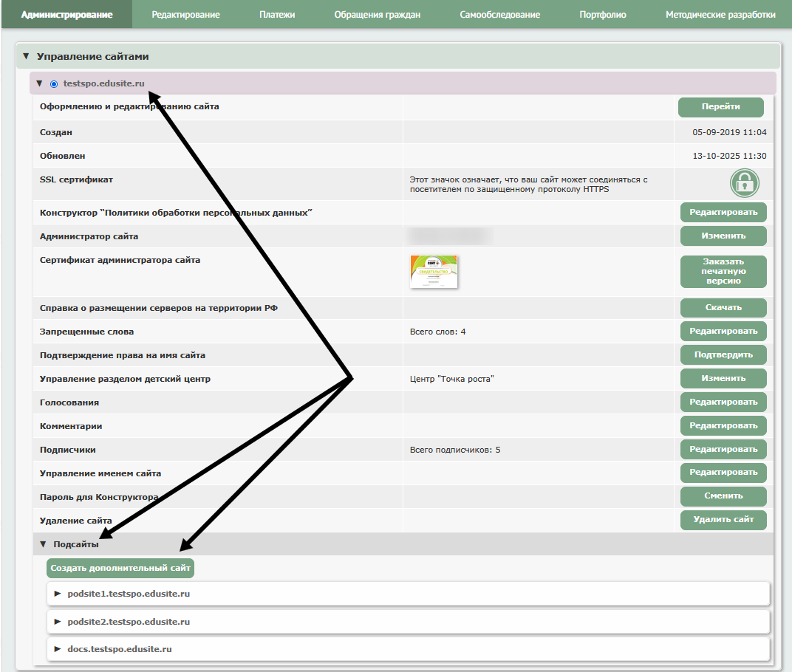
Task: Click Создать дополнительный сайт button
Action: tap(120, 568)
